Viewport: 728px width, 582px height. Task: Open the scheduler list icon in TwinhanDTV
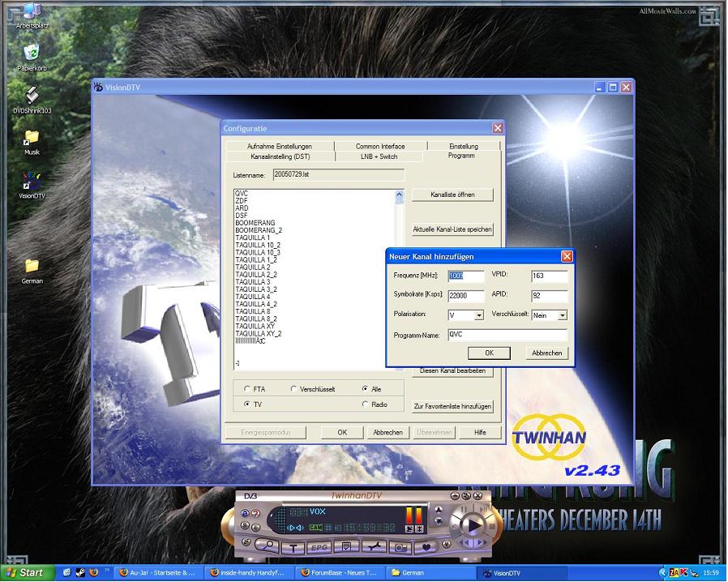[346, 546]
